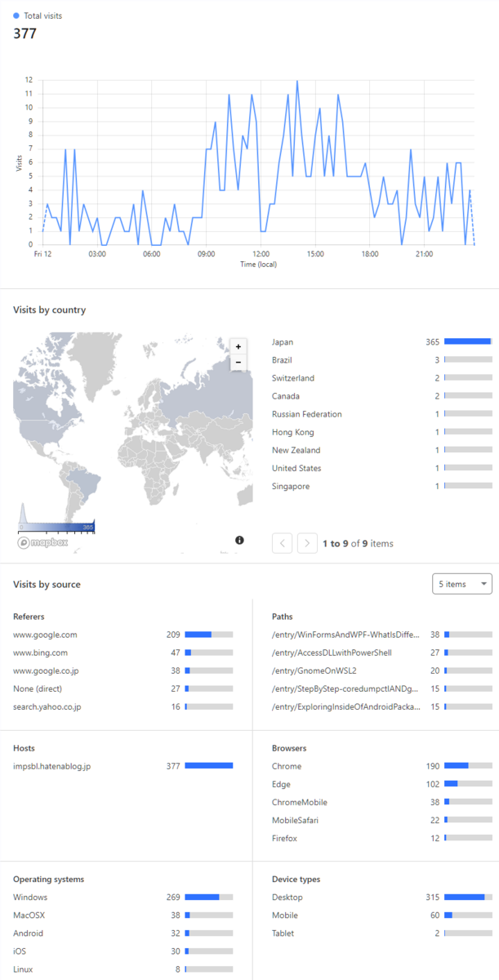The image size is (499, 980).
Task: Click the '1 to 9 of 9 items' label
Action: (x=358, y=543)
